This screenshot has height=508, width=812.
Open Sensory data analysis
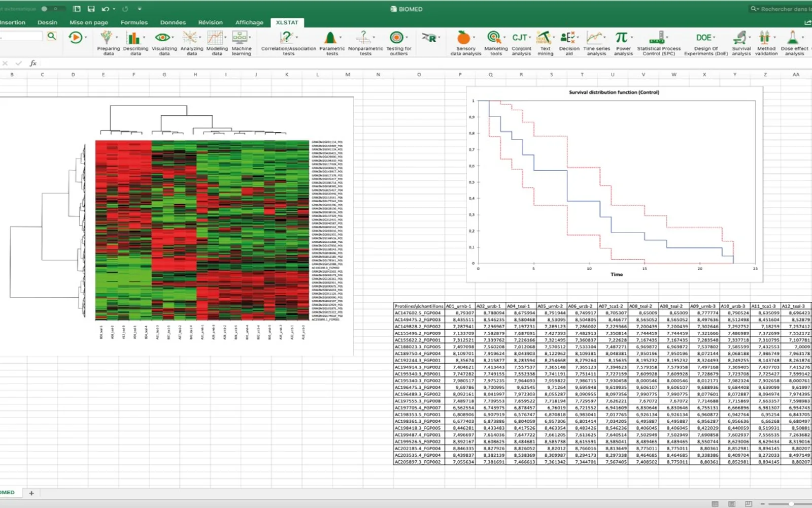point(465,43)
